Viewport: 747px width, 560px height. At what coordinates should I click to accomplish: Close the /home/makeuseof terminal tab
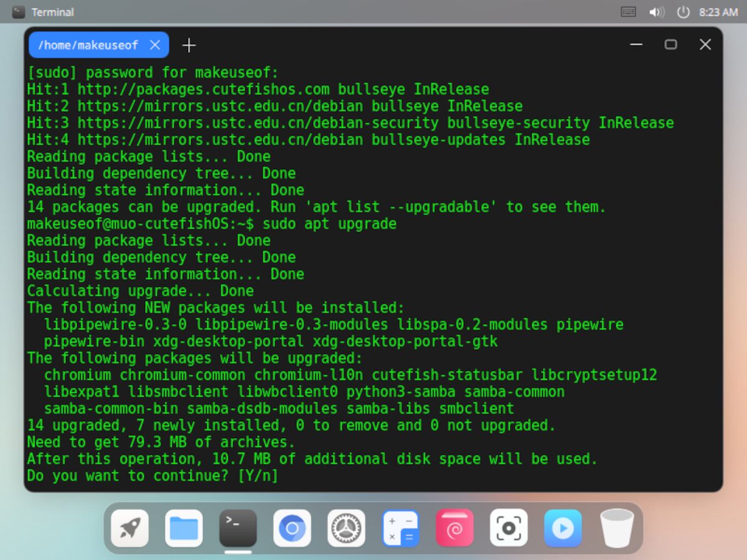coord(155,45)
